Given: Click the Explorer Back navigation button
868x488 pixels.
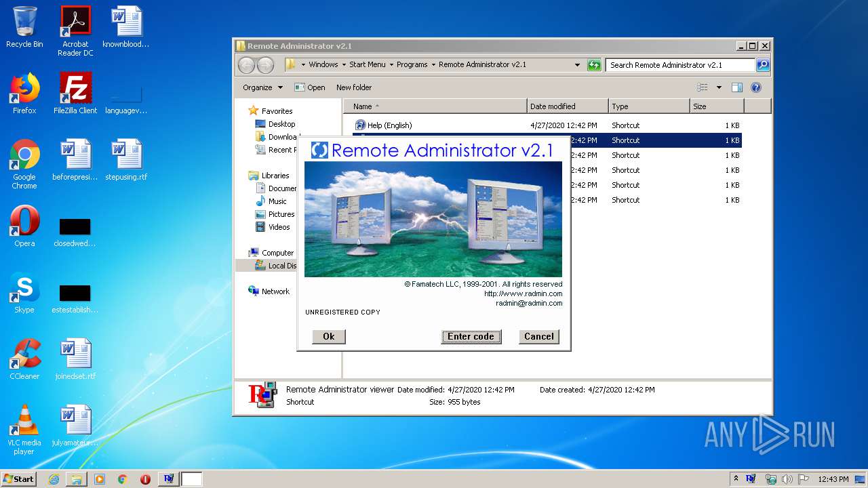Looking at the screenshot, I should (246, 65).
